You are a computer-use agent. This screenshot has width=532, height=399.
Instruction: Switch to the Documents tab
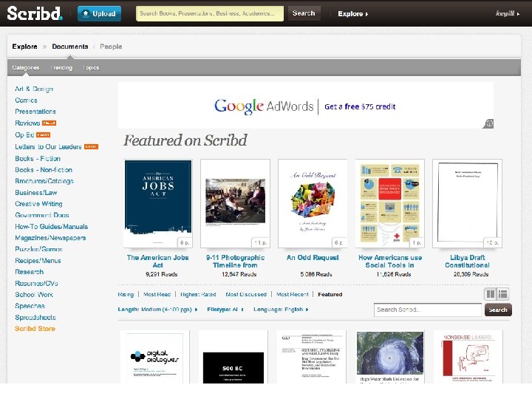pyautogui.click(x=70, y=47)
